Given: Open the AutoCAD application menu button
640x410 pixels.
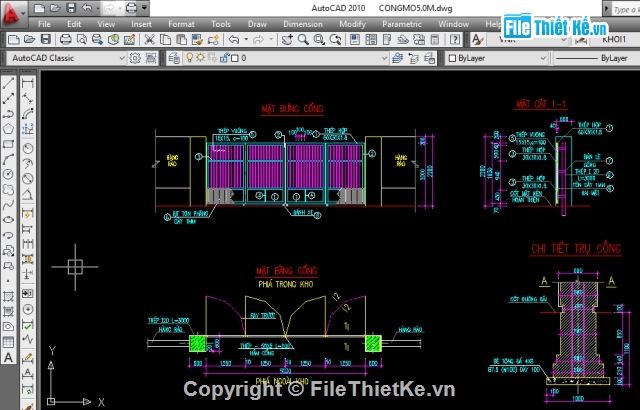Looking at the screenshot, I should click(13, 12).
